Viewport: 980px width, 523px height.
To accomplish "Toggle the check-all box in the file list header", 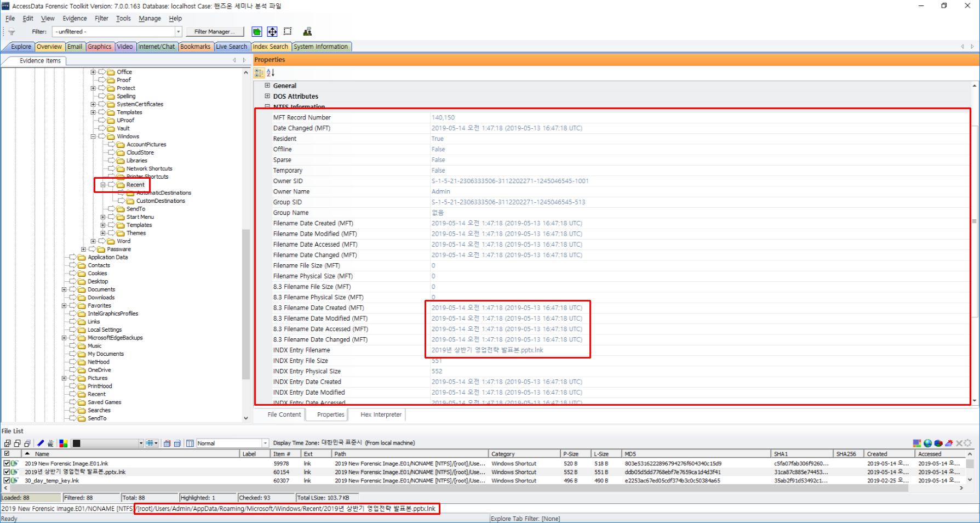I will (7, 454).
